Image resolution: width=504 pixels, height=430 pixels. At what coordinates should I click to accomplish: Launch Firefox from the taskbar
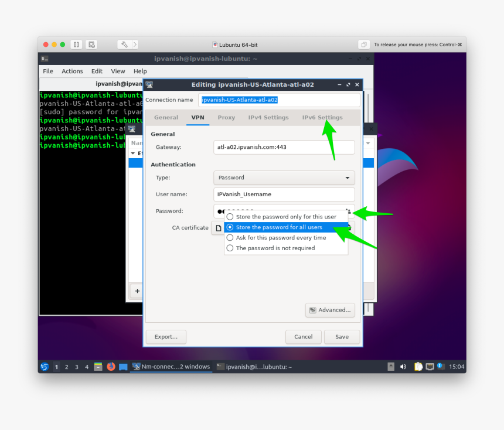tap(111, 367)
